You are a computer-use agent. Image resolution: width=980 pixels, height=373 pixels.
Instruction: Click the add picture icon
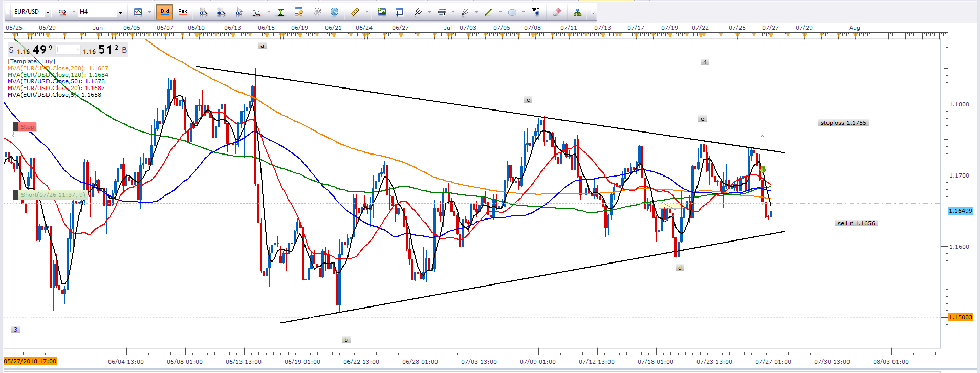click(x=381, y=12)
